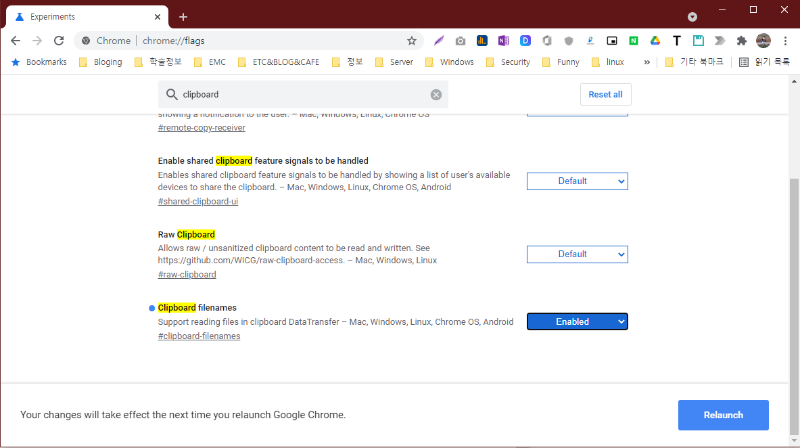The width and height of the screenshot is (800, 448).
Task: Expand shared clipboard feature signals dropdown
Action: tap(577, 181)
